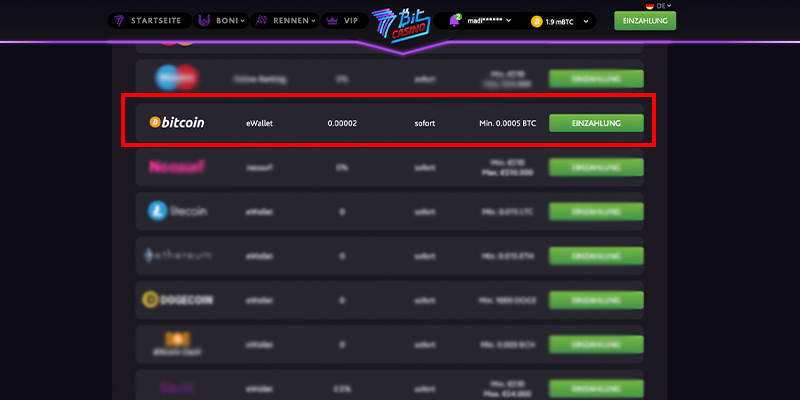This screenshot has height=400, width=800.
Task: Click the Bitcoin coin balance icon
Action: [x=536, y=21]
